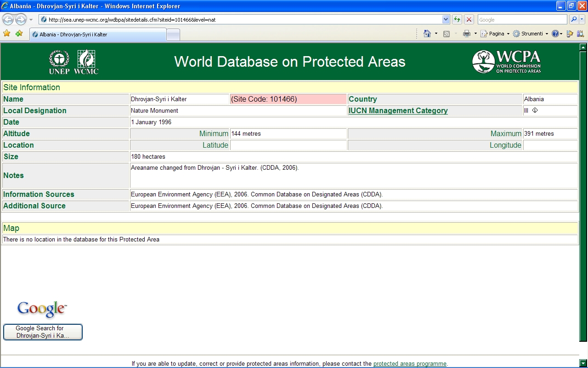Screen dimensions: 588x368
Task: Click the size value 180 hectares
Action: pos(148,156)
